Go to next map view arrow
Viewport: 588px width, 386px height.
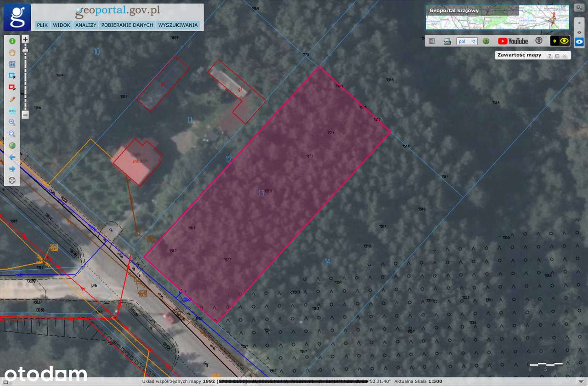(12, 169)
